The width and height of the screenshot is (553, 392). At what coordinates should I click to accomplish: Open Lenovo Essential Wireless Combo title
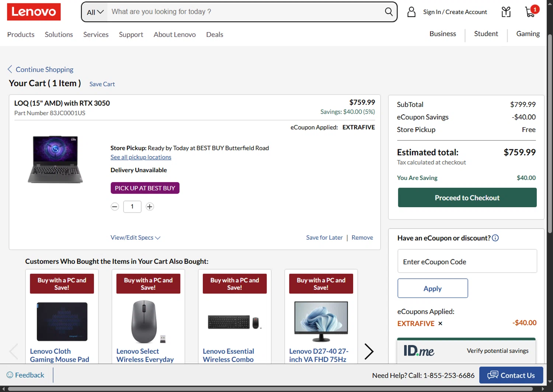(x=228, y=355)
